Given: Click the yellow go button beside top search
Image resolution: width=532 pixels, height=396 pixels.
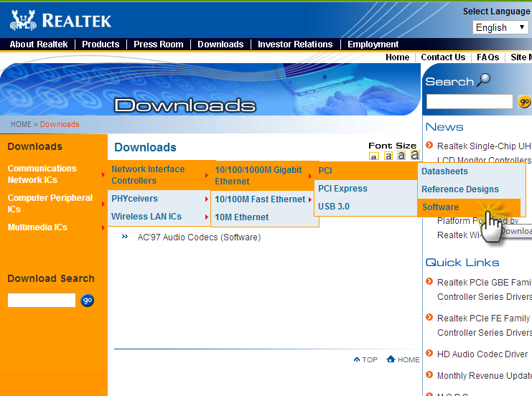Looking at the screenshot, I should [x=524, y=102].
